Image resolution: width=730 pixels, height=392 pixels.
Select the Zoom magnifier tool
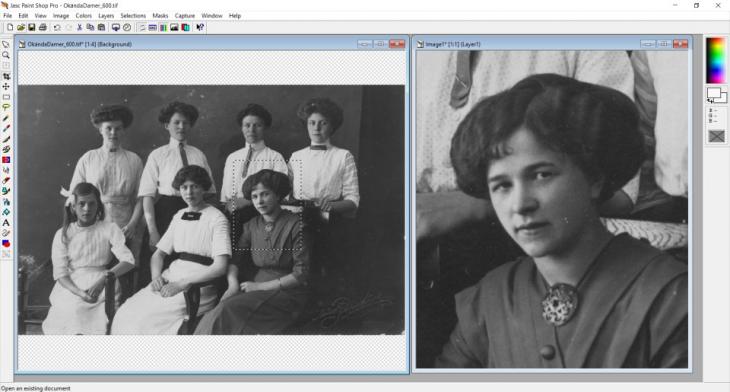[x=6, y=55]
